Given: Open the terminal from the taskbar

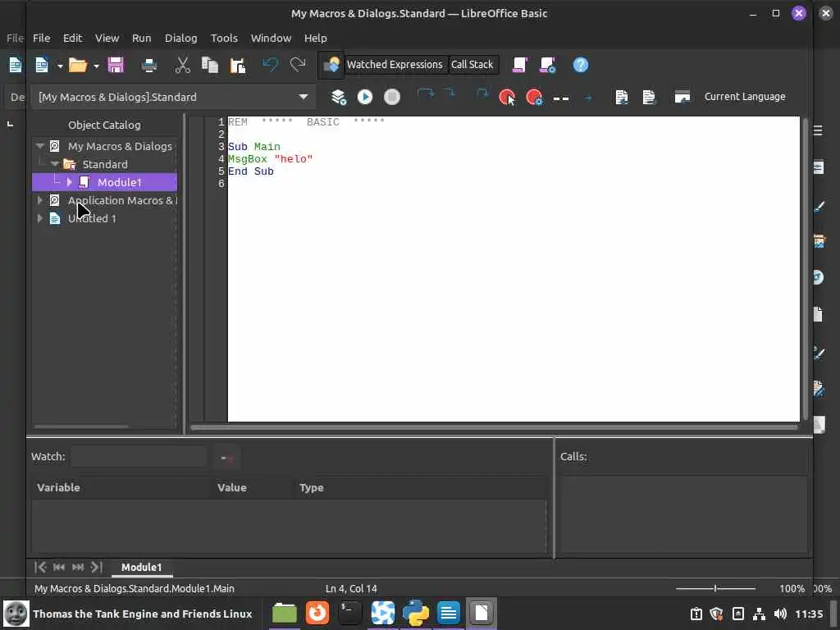Looking at the screenshot, I should coord(349,614).
